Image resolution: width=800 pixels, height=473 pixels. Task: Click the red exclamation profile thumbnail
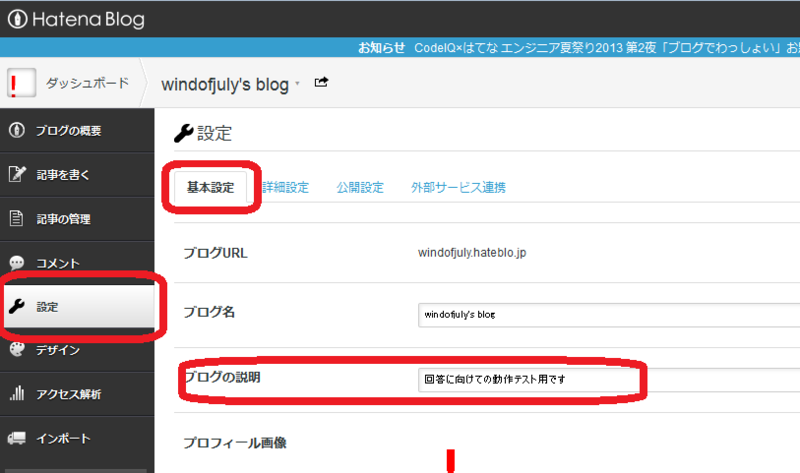coord(21,83)
